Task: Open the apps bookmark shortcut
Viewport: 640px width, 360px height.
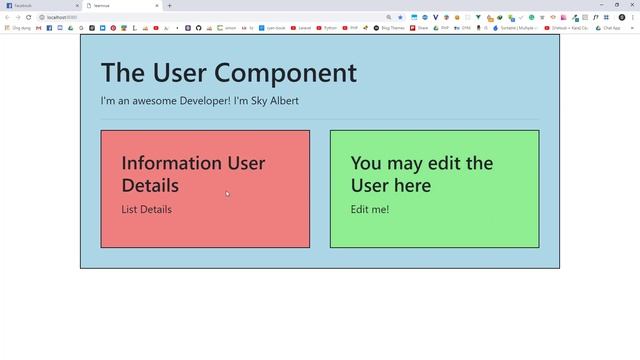Action: click(x=18, y=28)
